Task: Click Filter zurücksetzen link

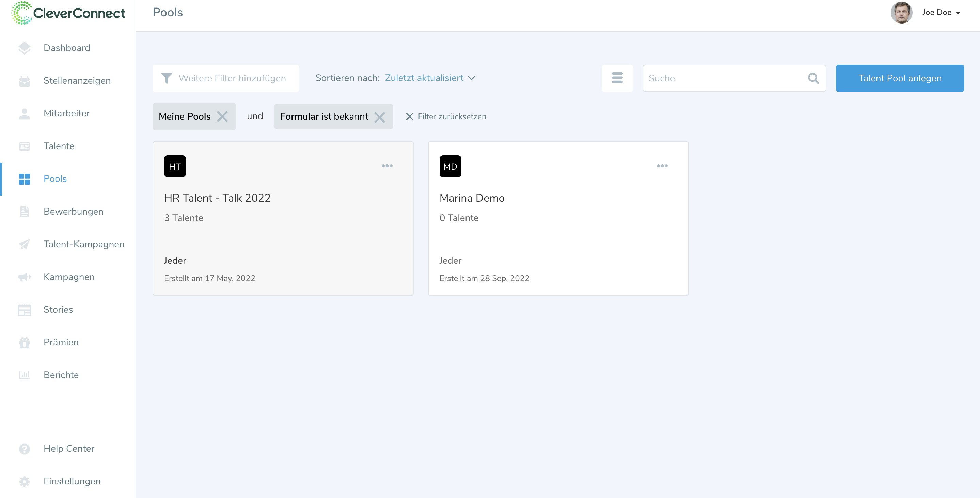Action: [445, 116]
